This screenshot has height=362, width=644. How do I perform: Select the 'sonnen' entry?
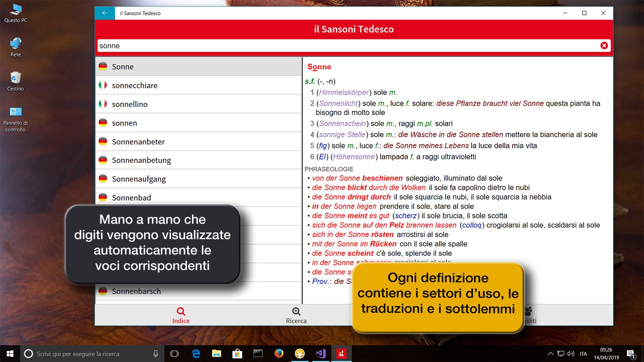click(x=198, y=123)
